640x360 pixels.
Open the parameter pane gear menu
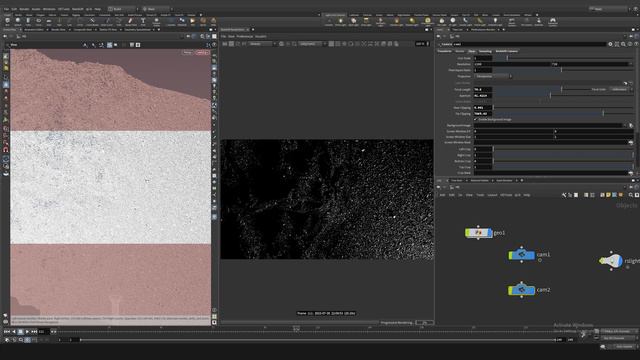point(610,44)
